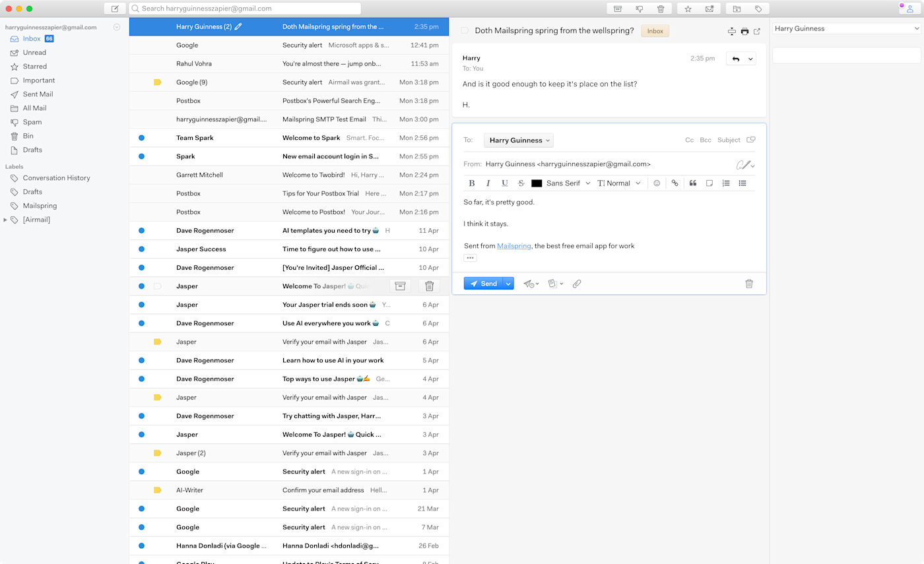Open the Sent Mail folder
Image resolution: width=924 pixels, height=564 pixels.
click(38, 94)
